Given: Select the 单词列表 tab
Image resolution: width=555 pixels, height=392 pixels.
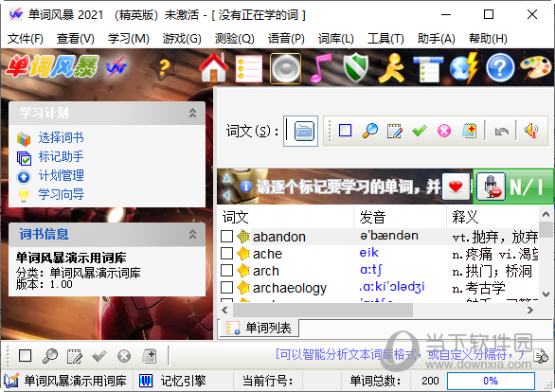Looking at the screenshot, I should pos(260,328).
